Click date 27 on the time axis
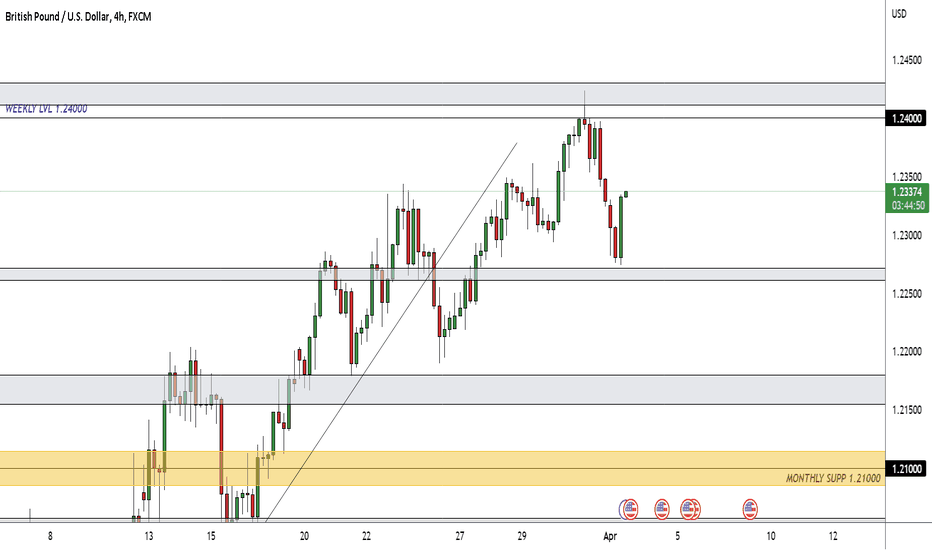This screenshot has height=550, width=932. (459, 536)
